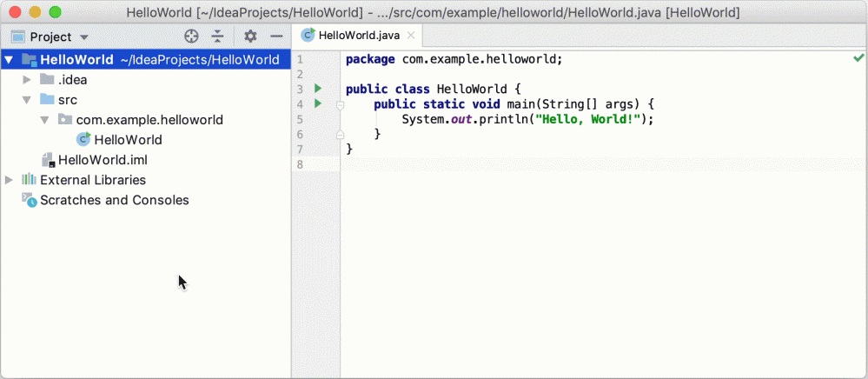The image size is (868, 379).
Task: Select com.example.helloworld package
Action: (x=149, y=120)
